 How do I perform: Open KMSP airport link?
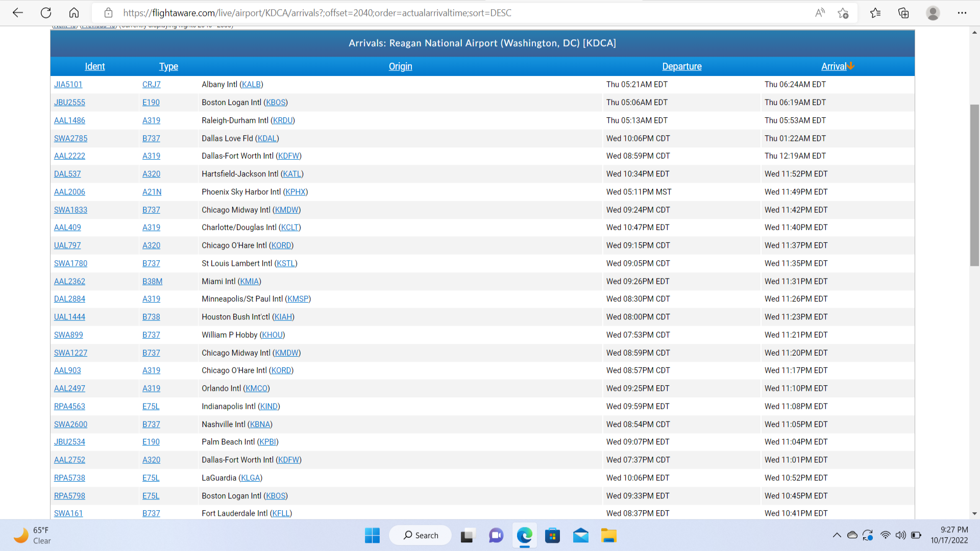(x=298, y=299)
